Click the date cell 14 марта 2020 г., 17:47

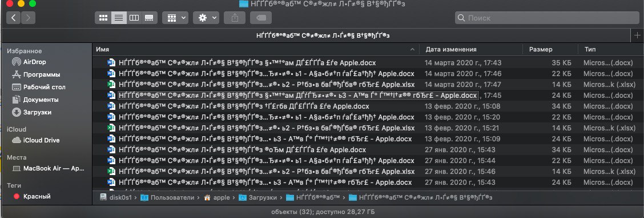pyautogui.click(x=463, y=84)
